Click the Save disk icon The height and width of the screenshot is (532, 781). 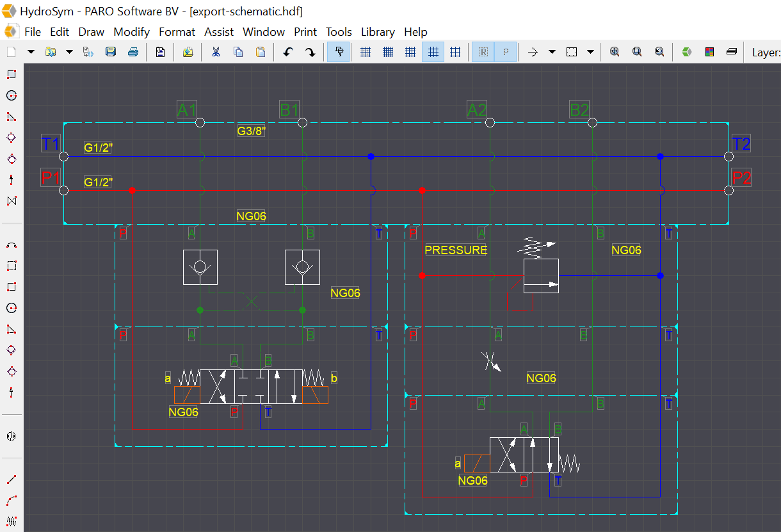111,52
